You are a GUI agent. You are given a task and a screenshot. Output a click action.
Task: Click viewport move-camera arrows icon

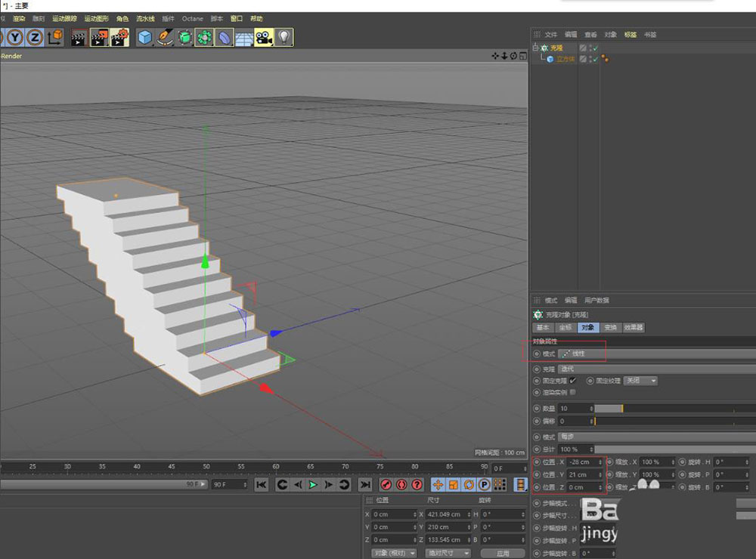tap(495, 56)
